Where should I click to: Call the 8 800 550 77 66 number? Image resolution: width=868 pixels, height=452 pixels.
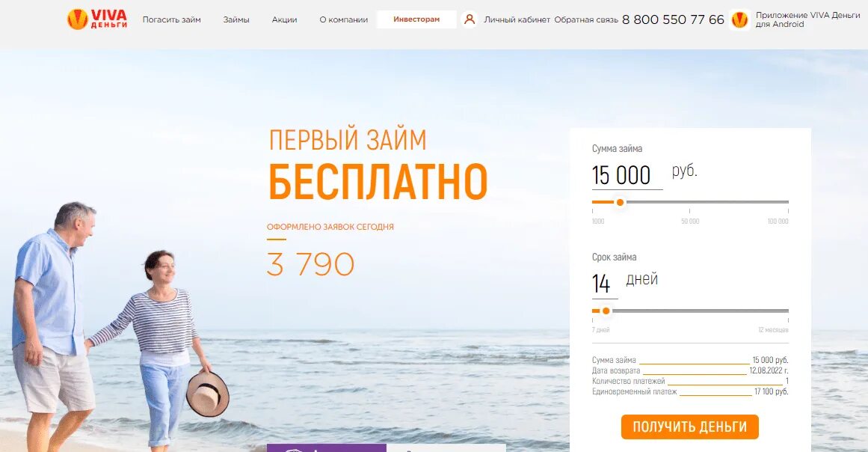coord(673,19)
